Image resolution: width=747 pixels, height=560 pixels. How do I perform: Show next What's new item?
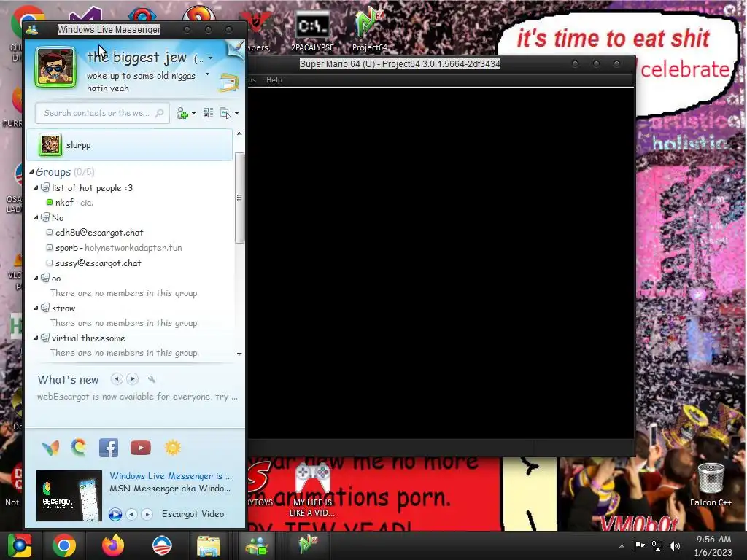point(133,379)
